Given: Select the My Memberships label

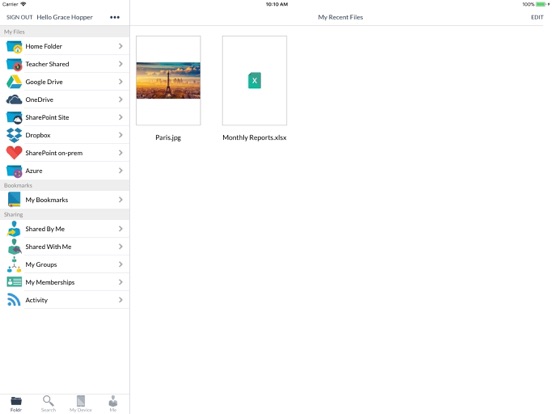Looking at the screenshot, I should coord(50,282).
